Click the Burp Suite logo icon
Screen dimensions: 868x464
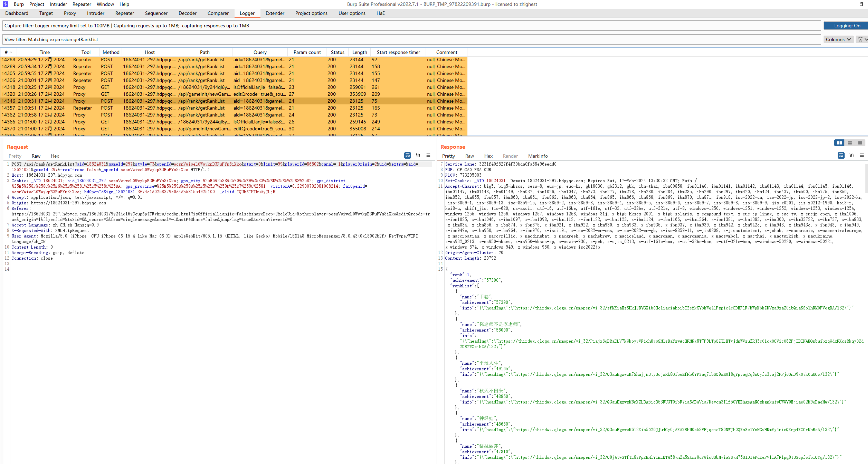pos(5,4)
